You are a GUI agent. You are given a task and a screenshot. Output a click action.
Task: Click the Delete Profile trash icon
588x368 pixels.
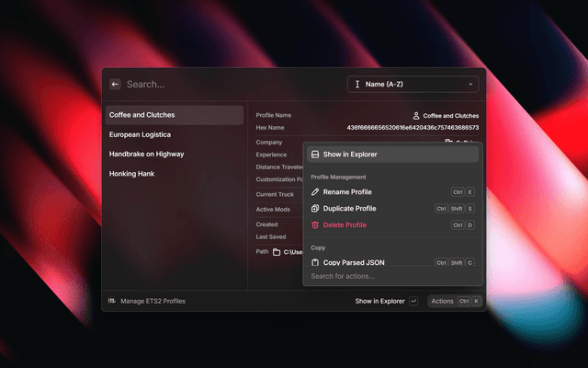(315, 225)
